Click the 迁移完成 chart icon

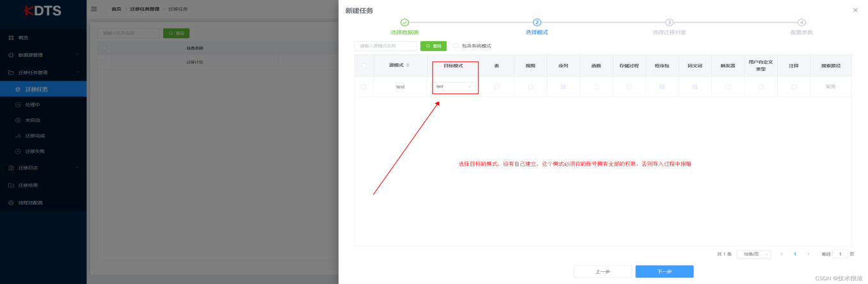(x=18, y=136)
